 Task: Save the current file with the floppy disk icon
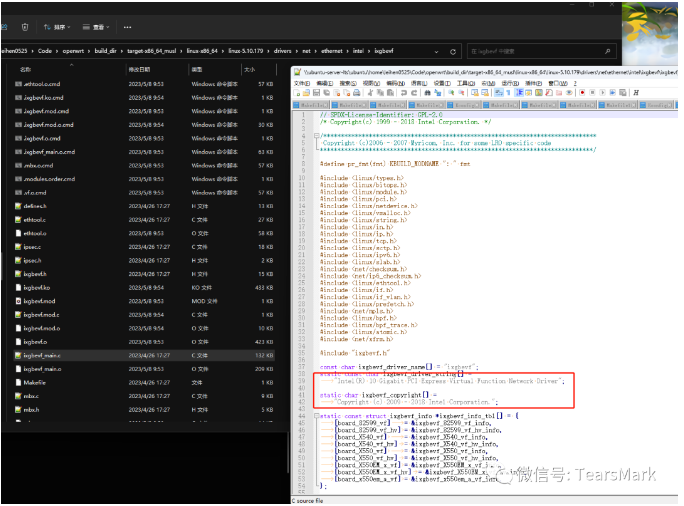[316, 92]
